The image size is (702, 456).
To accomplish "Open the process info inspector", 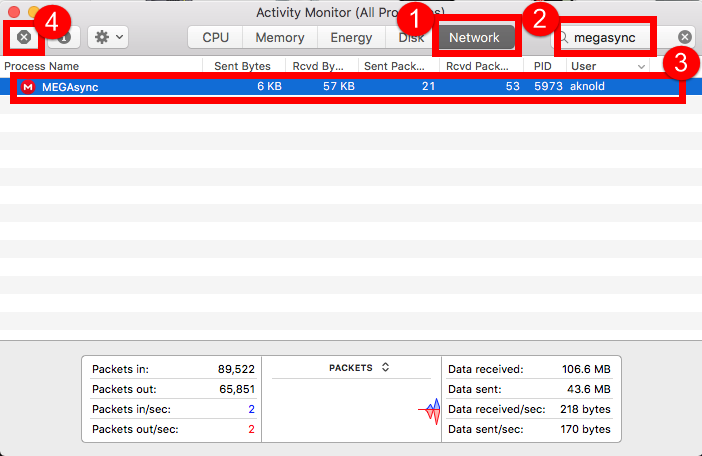I will click(x=63, y=37).
